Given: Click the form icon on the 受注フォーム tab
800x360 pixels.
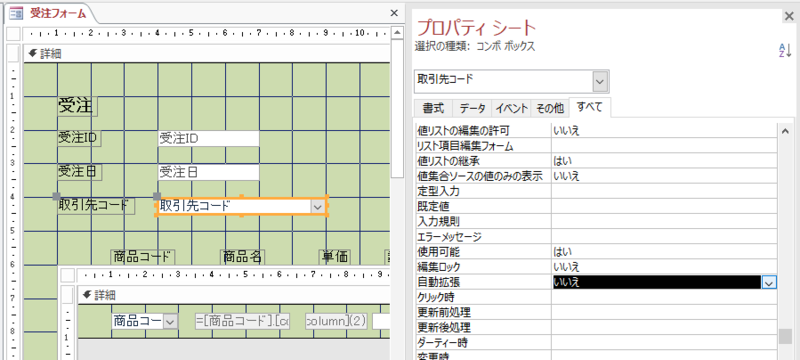Looking at the screenshot, I should pyautogui.click(x=16, y=13).
